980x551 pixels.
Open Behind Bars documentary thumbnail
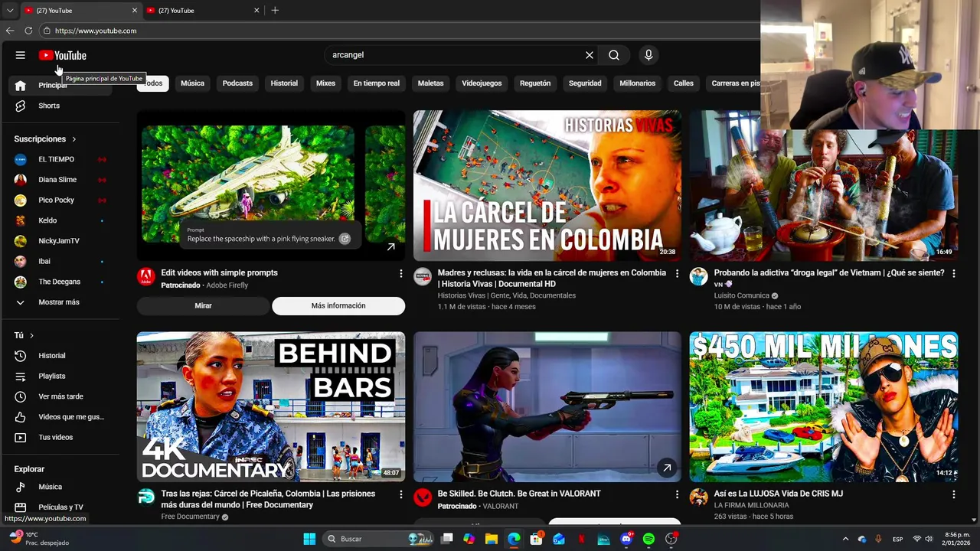[x=271, y=407]
